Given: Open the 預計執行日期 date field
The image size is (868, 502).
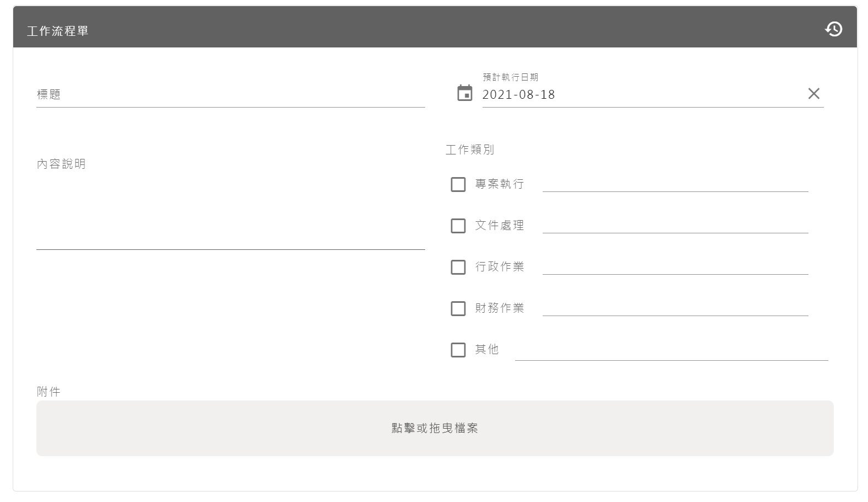Looking at the screenshot, I should point(640,95).
